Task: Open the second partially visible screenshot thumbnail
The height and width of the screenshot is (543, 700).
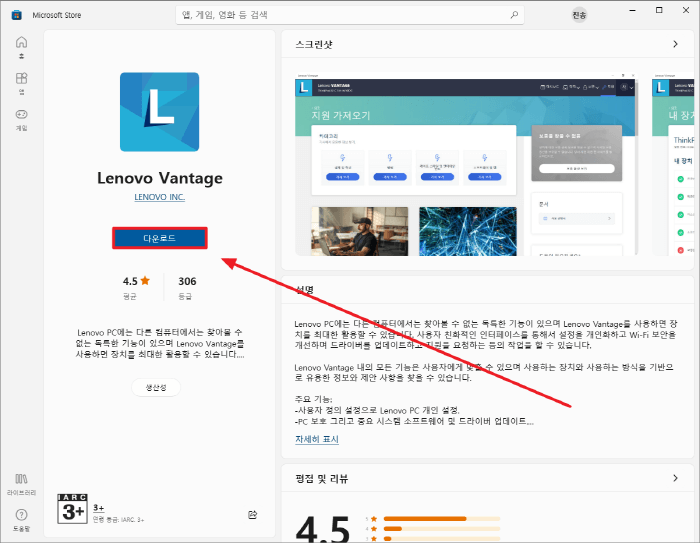Action: click(x=673, y=164)
